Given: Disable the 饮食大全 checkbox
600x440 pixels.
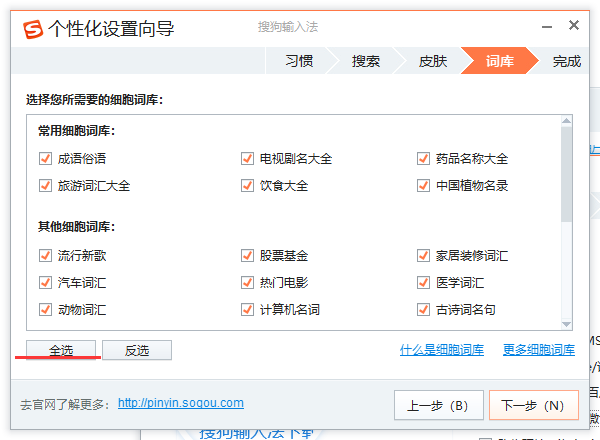Looking at the screenshot, I should click(247, 186).
